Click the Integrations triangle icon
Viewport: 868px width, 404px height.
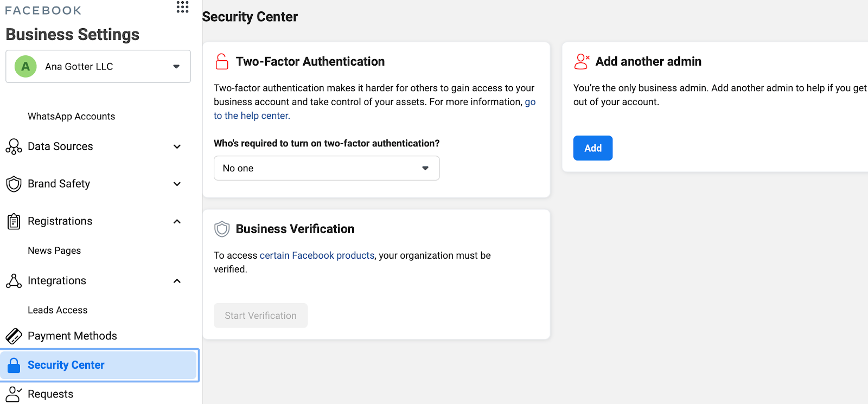(x=14, y=281)
